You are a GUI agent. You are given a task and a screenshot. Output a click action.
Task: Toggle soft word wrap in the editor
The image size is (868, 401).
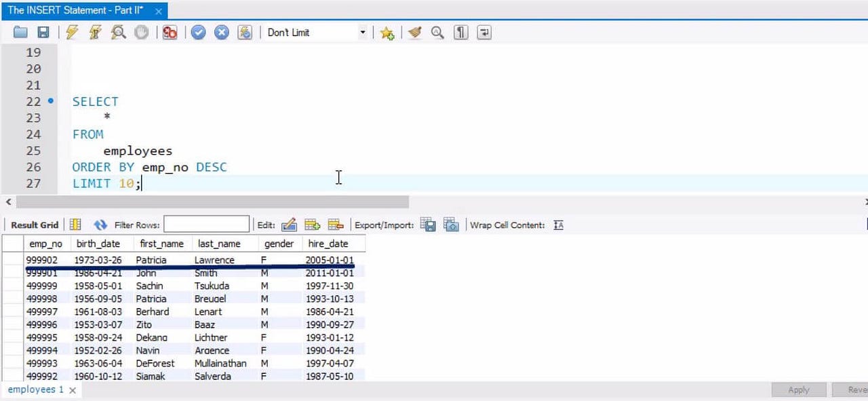coord(484,32)
